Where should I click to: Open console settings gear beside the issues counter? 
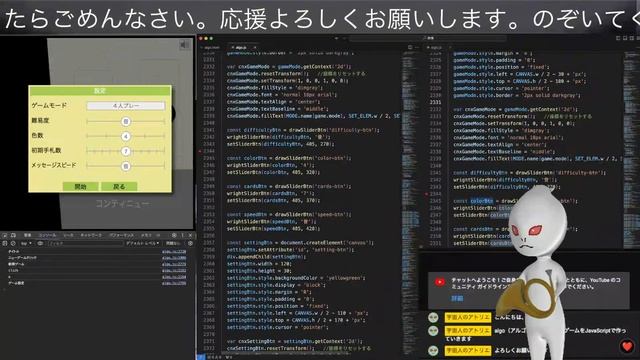point(190,243)
